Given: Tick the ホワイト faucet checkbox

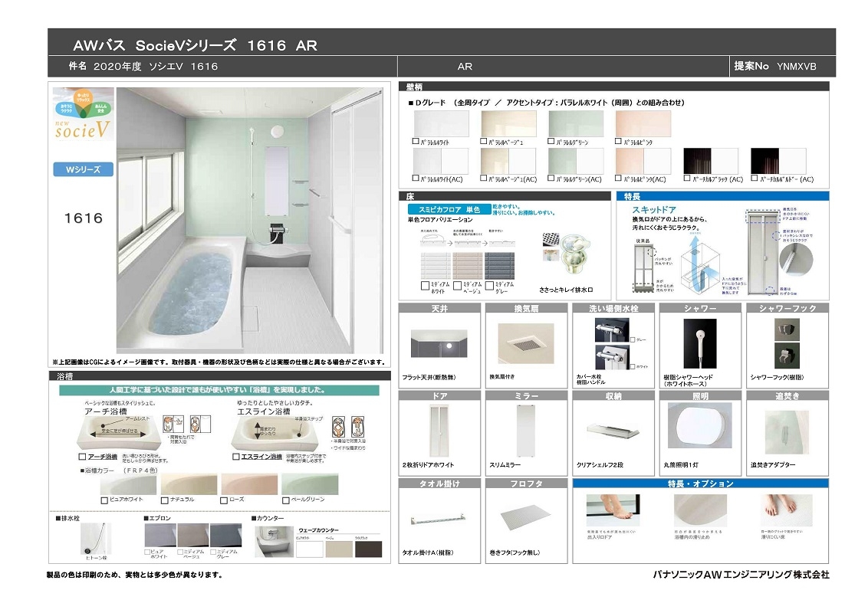Looking at the screenshot, I should 633,366.
